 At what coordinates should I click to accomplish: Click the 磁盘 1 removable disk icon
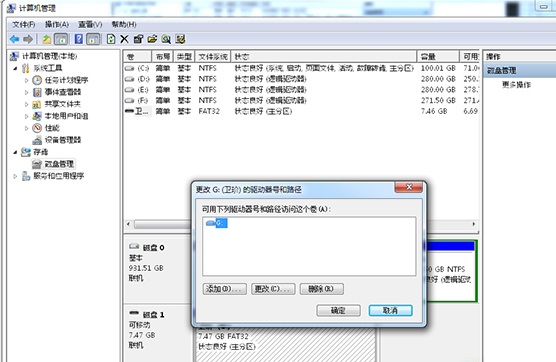tap(134, 313)
